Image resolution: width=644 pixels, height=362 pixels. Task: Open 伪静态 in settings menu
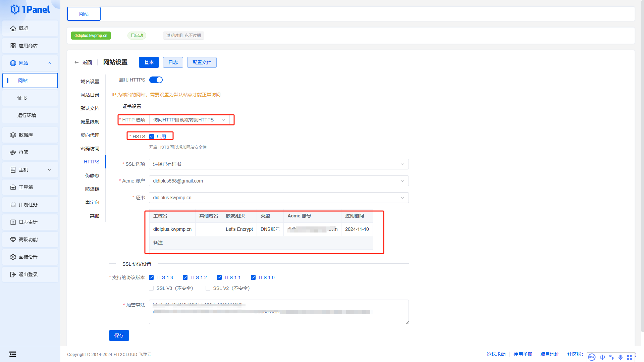pyautogui.click(x=92, y=175)
